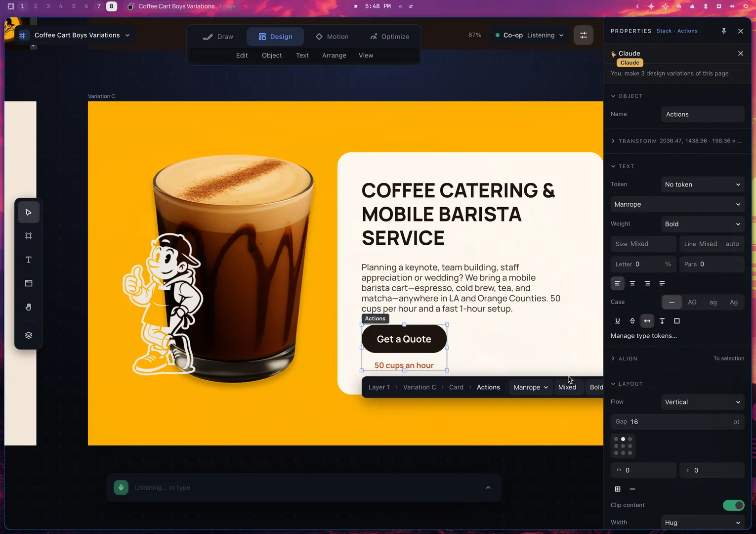Click the Gap value field
Viewport: 756px width, 534px height.
pyautogui.click(x=677, y=422)
